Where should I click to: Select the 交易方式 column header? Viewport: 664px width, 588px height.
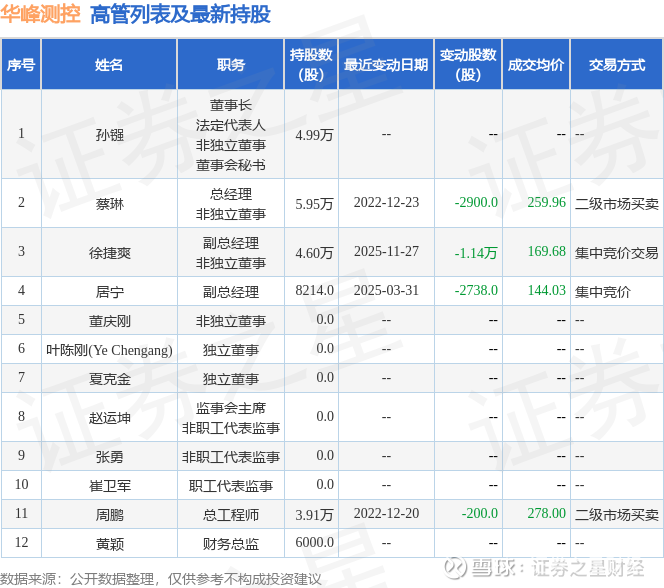(x=617, y=64)
